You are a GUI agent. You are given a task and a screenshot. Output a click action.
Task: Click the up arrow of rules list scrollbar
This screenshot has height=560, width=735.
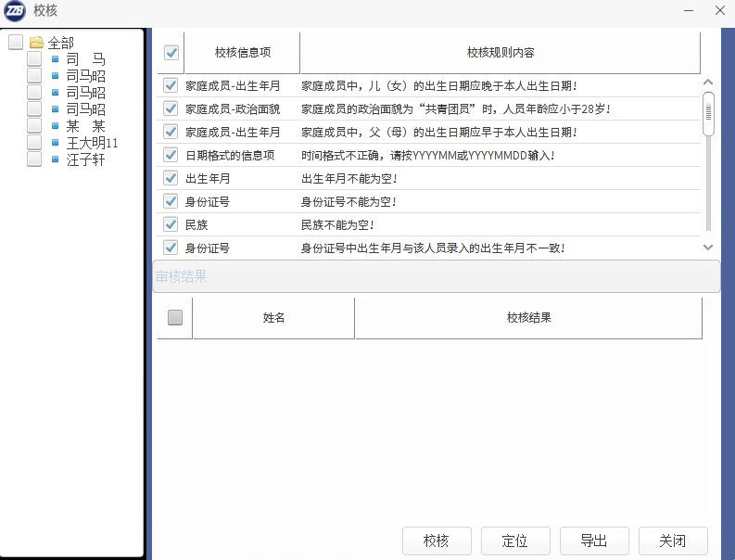tap(708, 83)
